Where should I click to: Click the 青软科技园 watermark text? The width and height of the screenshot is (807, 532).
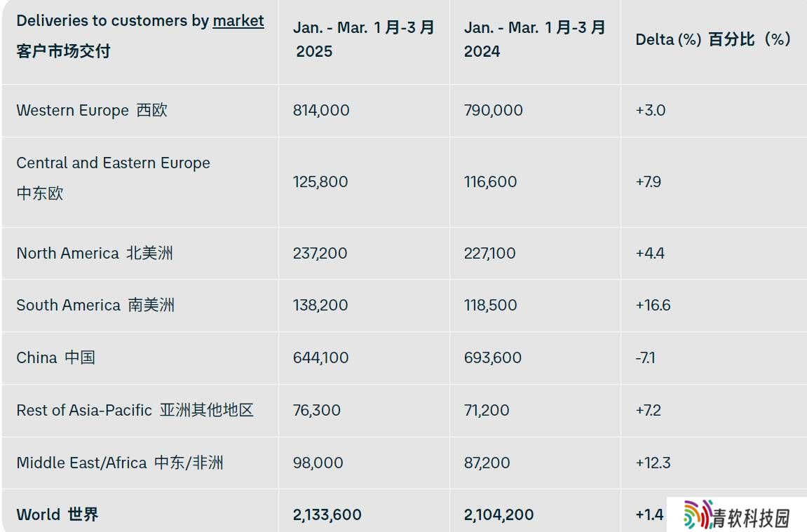pyautogui.click(x=752, y=517)
